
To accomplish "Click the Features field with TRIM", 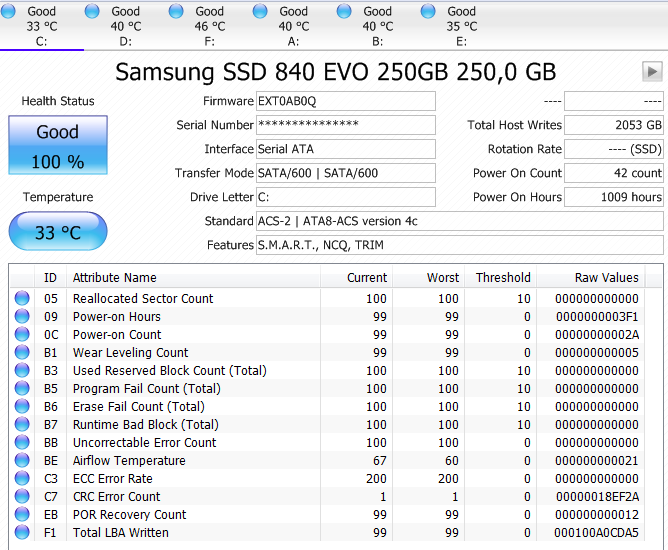I will 459,245.
